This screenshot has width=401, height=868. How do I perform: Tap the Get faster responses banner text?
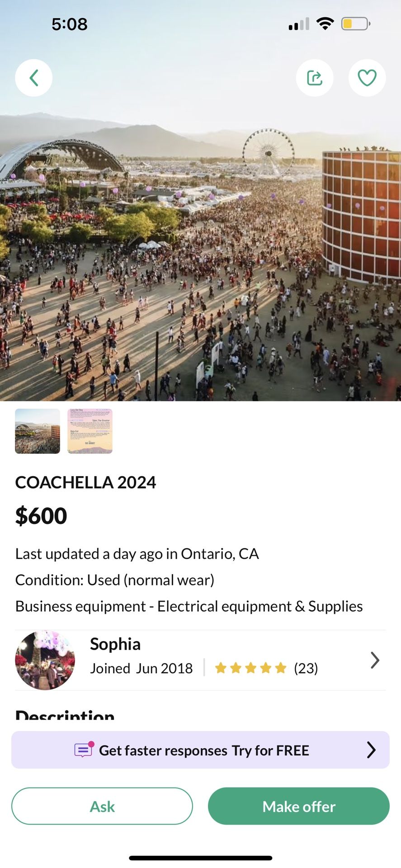tap(204, 750)
